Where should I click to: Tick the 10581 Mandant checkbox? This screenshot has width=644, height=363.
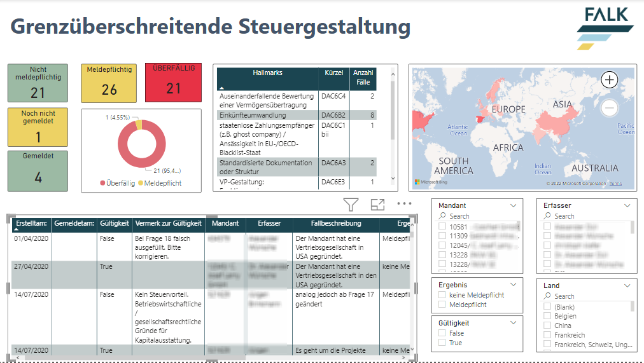click(442, 226)
